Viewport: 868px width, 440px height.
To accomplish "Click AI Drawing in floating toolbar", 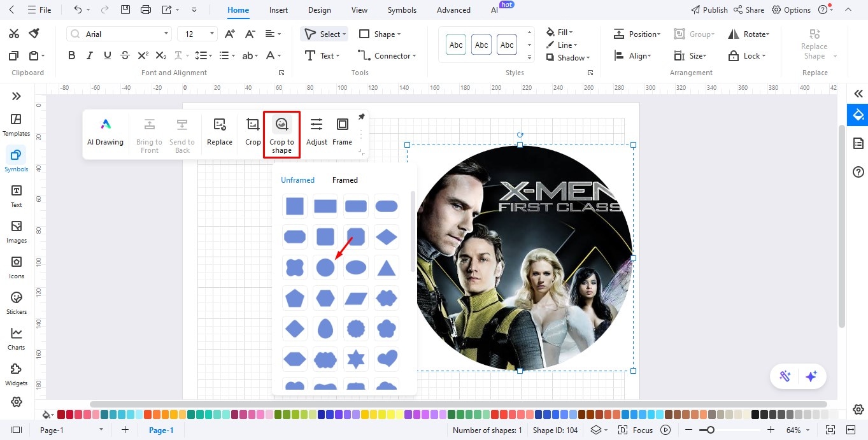I will coord(106,132).
